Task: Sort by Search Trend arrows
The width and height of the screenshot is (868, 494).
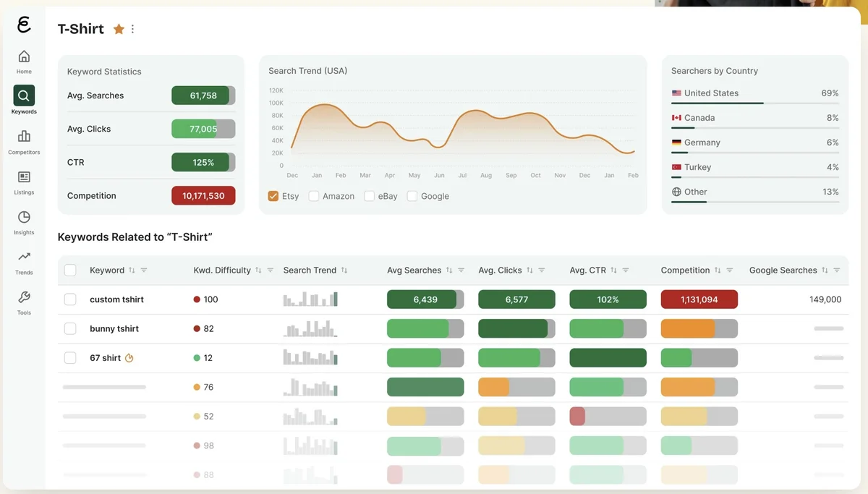Action: 344,270
